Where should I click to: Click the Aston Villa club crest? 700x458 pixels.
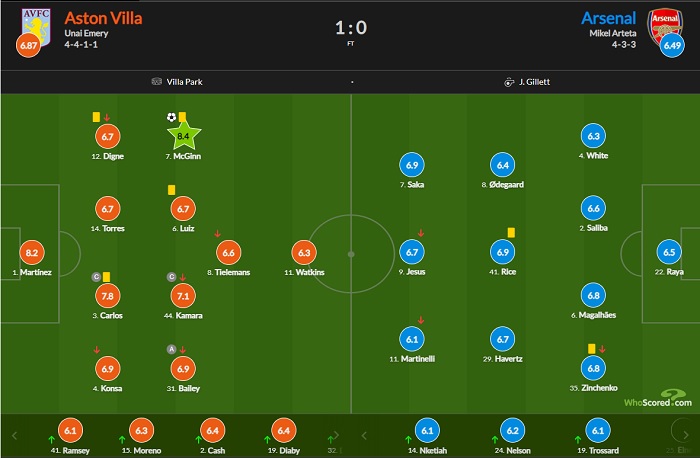pos(35,24)
